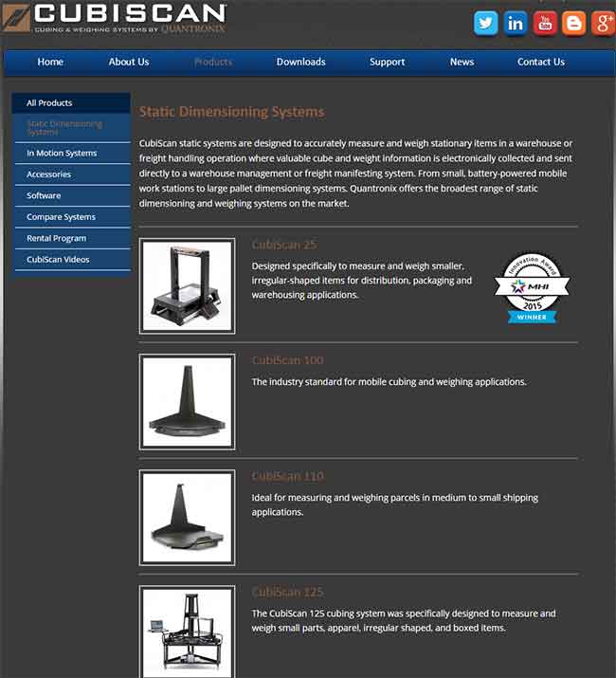The height and width of the screenshot is (678, 616).
Task: Open the LinkedIn social icon
Action: coord(516,23)
